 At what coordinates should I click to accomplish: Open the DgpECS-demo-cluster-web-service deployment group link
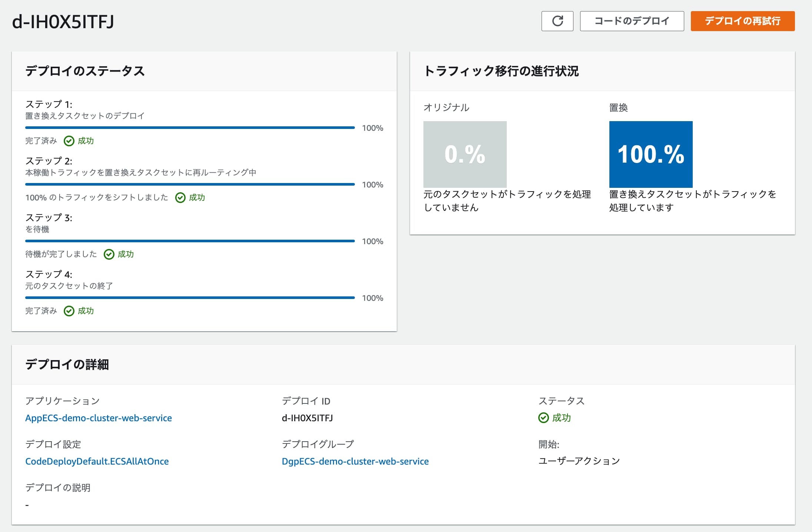pos(356,461)
